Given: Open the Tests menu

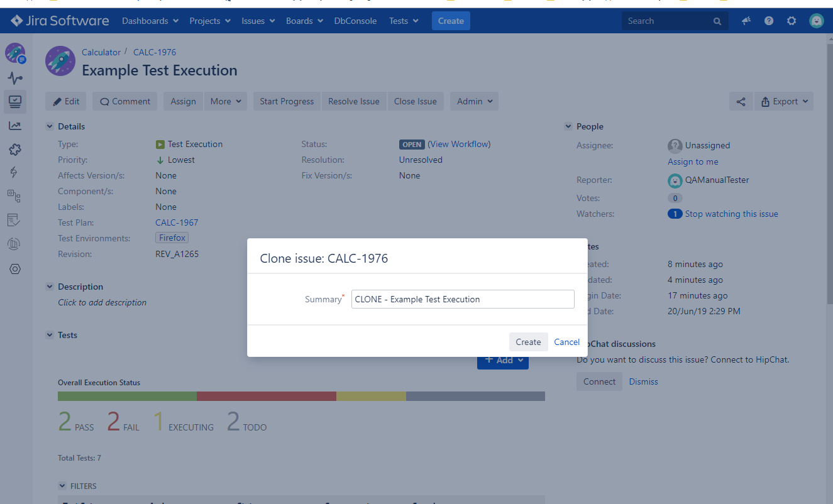Looking at the screenshot, I should [x=404, y=21].
